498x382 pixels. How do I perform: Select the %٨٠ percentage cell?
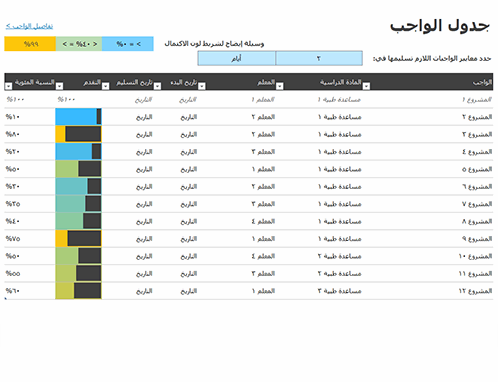click(x=13, y=134)
